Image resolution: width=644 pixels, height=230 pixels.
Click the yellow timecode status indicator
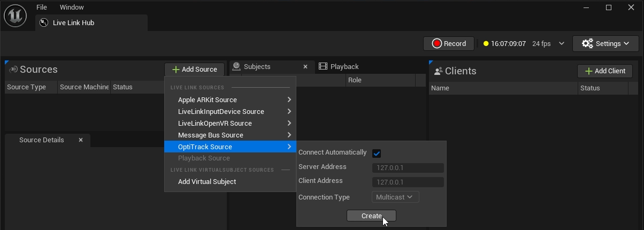point(486,44)
